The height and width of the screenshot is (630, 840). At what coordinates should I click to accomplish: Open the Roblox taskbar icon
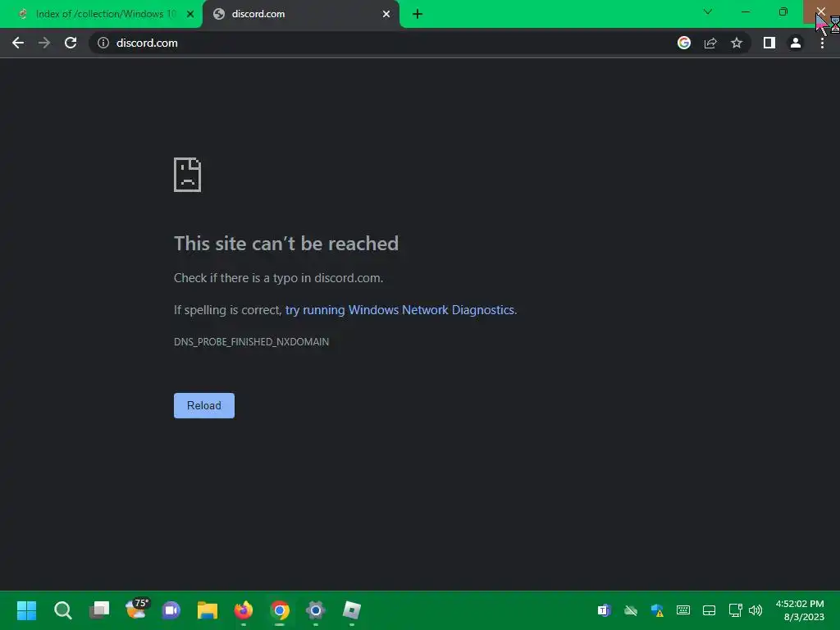tap(352, 610)
